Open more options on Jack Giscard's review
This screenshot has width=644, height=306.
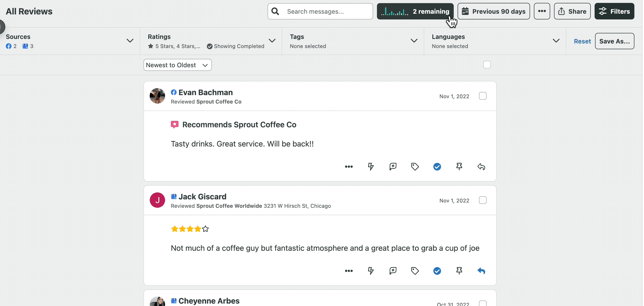(349, 271)
